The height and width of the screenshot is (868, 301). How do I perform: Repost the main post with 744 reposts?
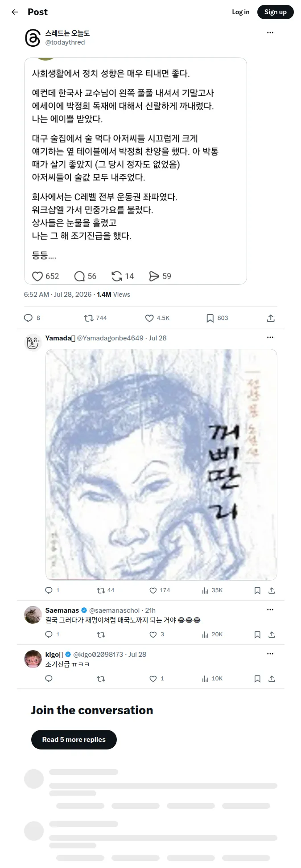pos(89,318)
